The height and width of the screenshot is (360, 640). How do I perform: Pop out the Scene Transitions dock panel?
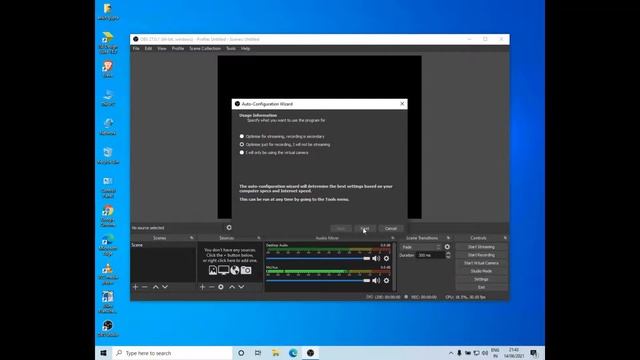[448, 238]
